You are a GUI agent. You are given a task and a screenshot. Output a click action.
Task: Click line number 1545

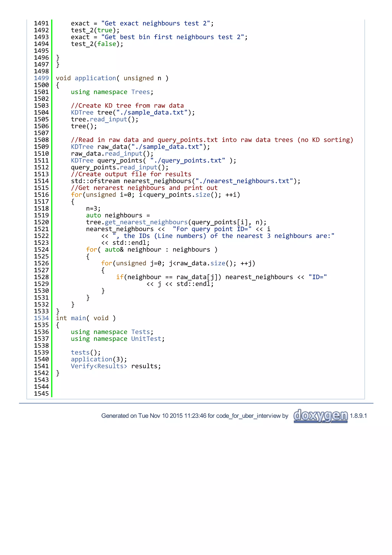point(41,394)
